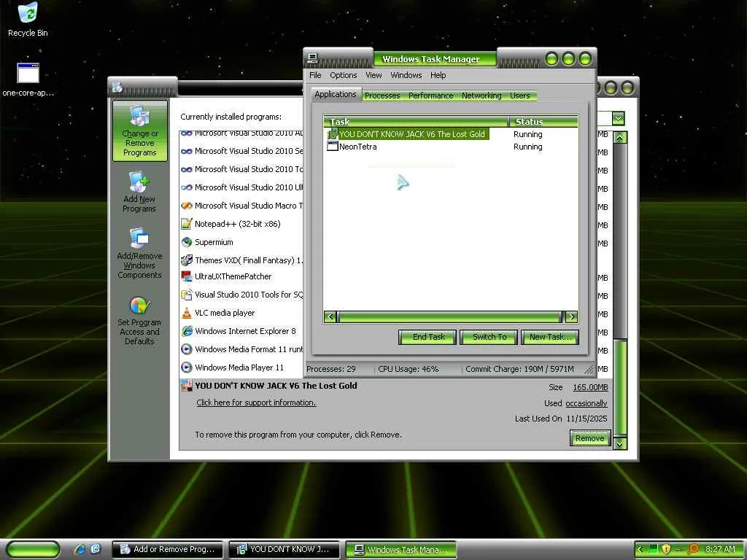This screenshot has width=747, height=560.
Task: Switch to the Networking tab
Action: coord(481,96)
